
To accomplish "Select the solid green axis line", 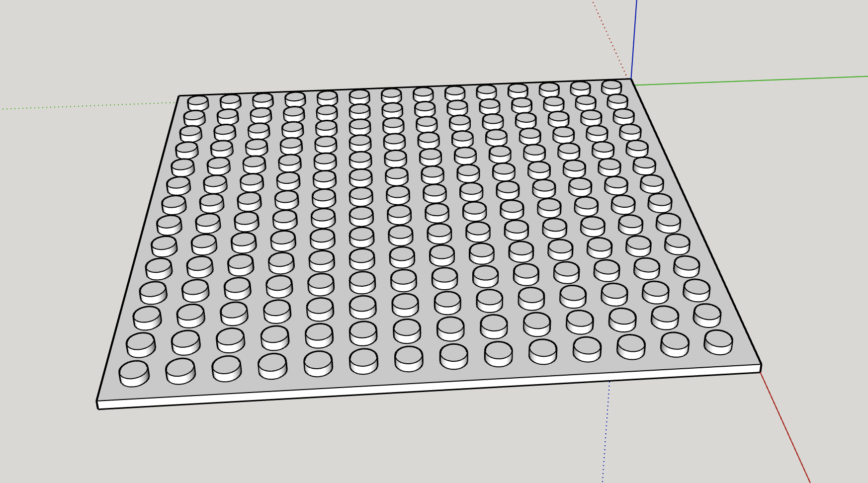I will coord(751,81).
